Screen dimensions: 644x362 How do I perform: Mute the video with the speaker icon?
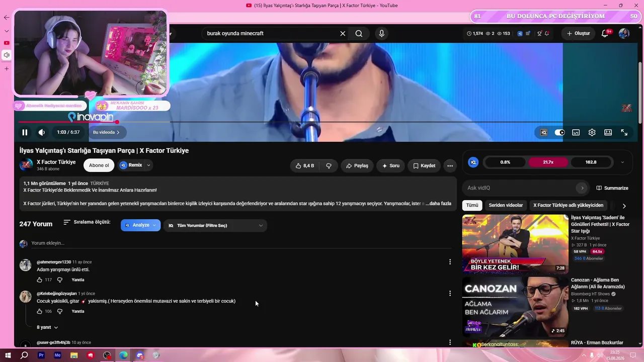[x=41, y=132]
